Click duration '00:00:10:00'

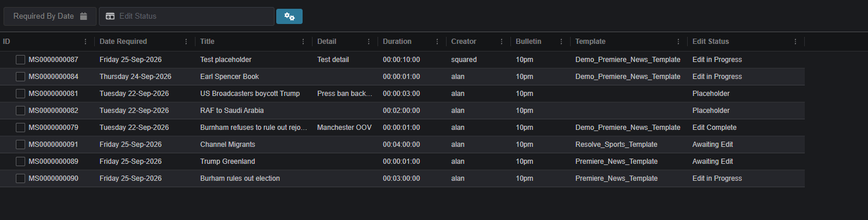tap(402, 60)
